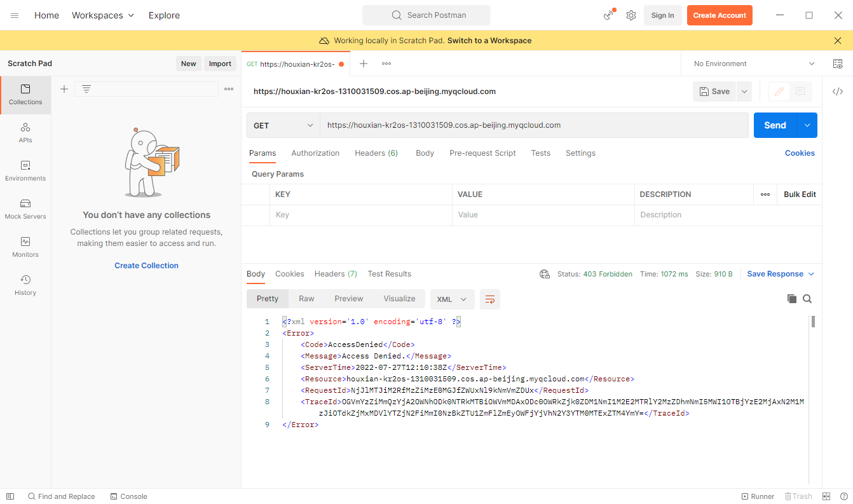The image size is (853, 504).
Task: Open the Cookies link beside Settings
Action: click(x=800, y=153)
